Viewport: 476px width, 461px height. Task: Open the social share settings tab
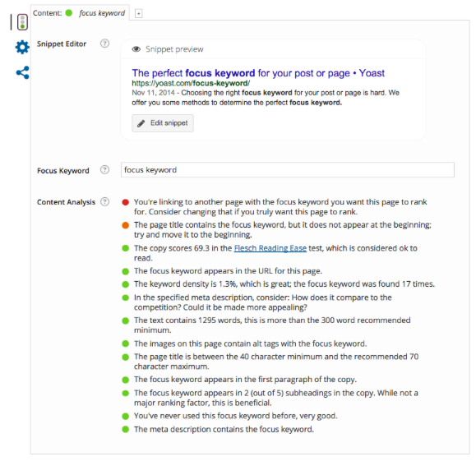point(22,73)
